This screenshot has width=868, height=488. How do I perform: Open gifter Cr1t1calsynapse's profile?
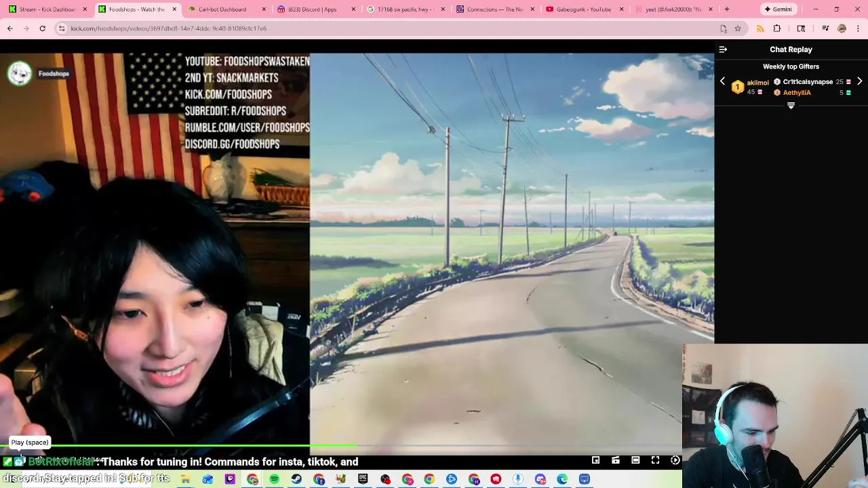point(808,82)
